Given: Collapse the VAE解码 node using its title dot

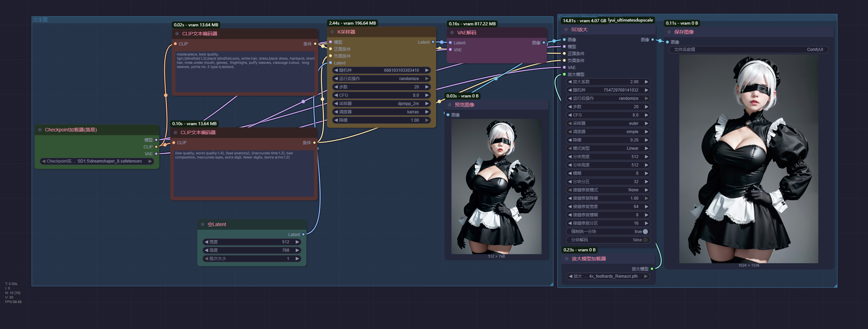Looking at the screenshot, I should click(x=452, y=33).
